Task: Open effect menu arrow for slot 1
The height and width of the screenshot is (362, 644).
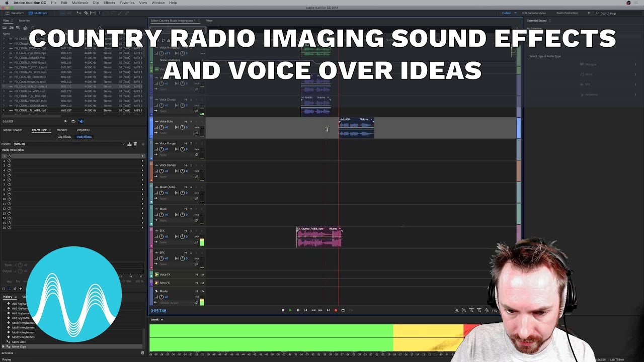Action: [142, 156]
